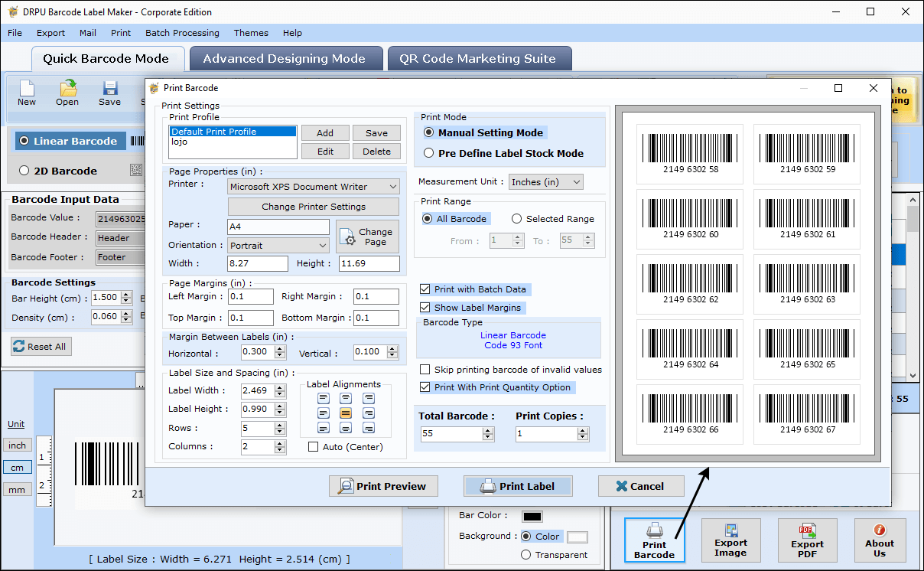This screenshot has height=571, width=924.
Task: Click the 2D barcode sample icon
Action: click(x=136, y=170)
